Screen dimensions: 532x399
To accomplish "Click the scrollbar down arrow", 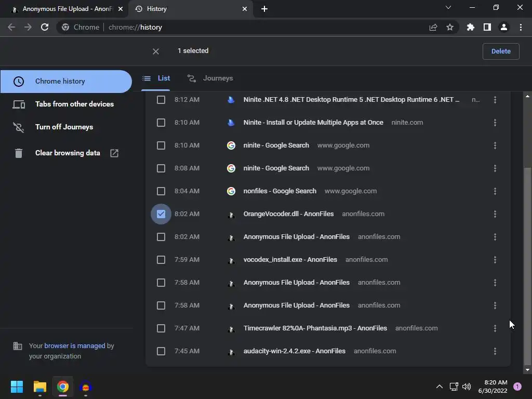I will pyautogui.click(x=527, y=370).
